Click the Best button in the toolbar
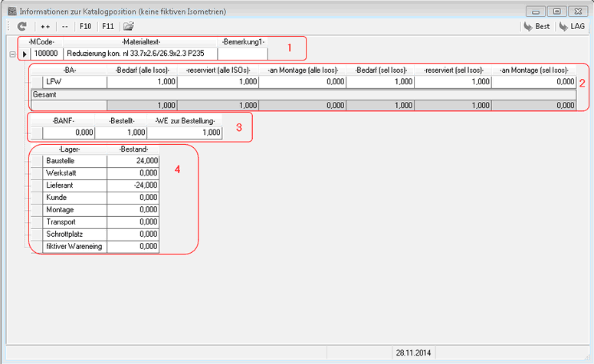 (537, 26)
